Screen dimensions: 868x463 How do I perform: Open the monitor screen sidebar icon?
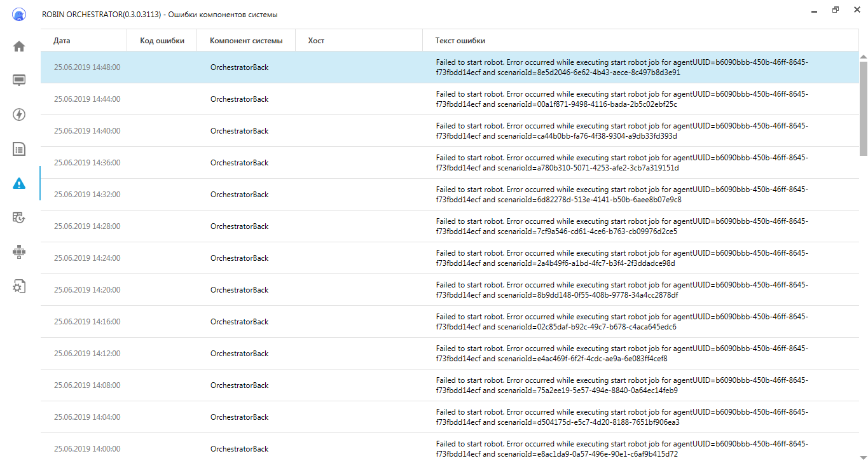click(19, 80)
